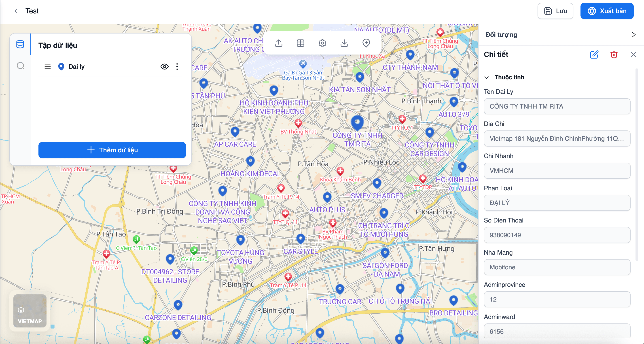Click the Lưu save button
Screen dimensions: 644x344
pyautogui.click(x=555, y=11)
